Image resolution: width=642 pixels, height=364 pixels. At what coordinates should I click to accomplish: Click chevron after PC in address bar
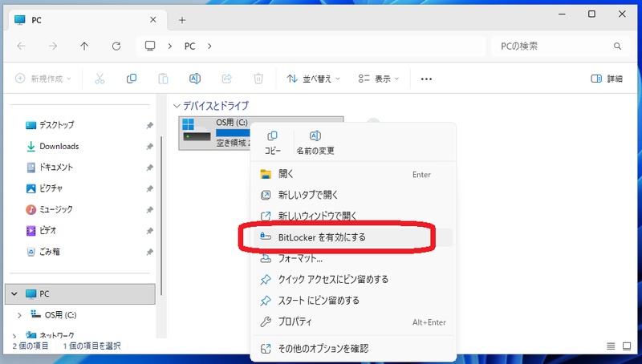(x=209, y=47)
